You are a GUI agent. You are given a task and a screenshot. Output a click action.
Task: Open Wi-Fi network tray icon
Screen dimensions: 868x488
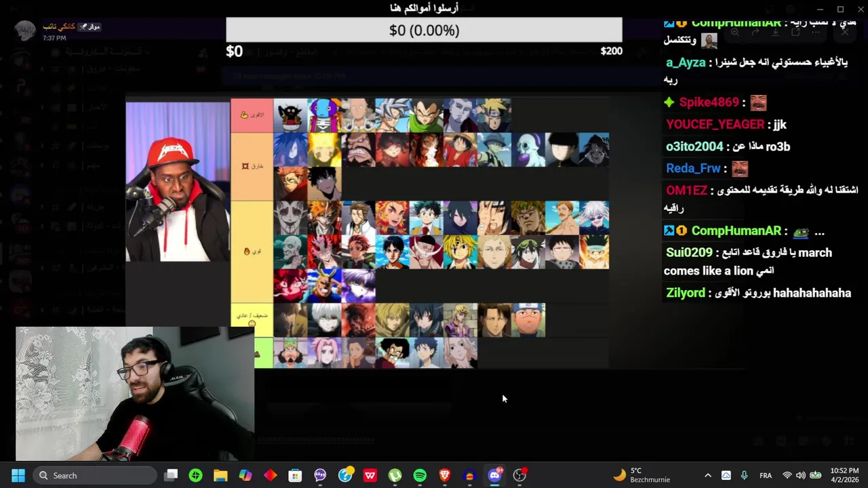(x=787, y=475)
